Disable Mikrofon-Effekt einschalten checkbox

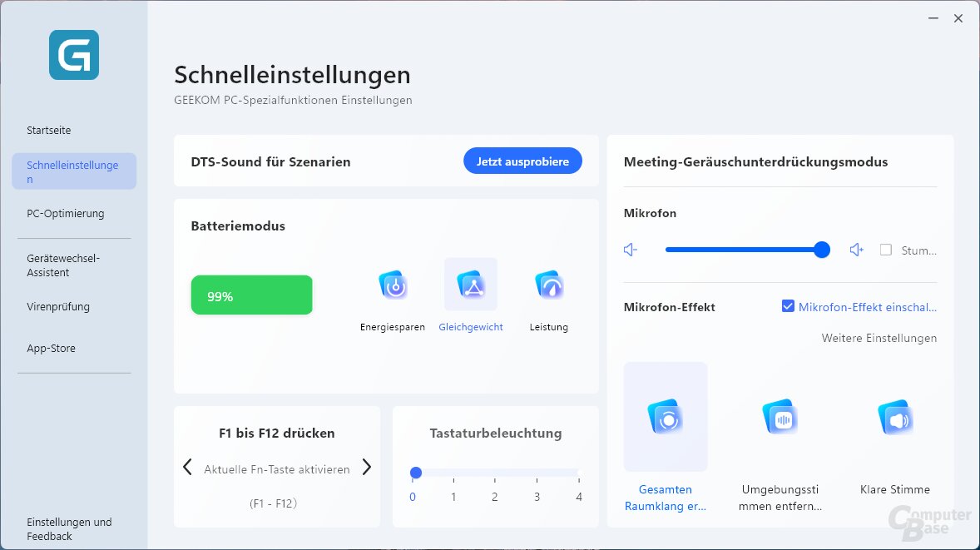point(787,305)
